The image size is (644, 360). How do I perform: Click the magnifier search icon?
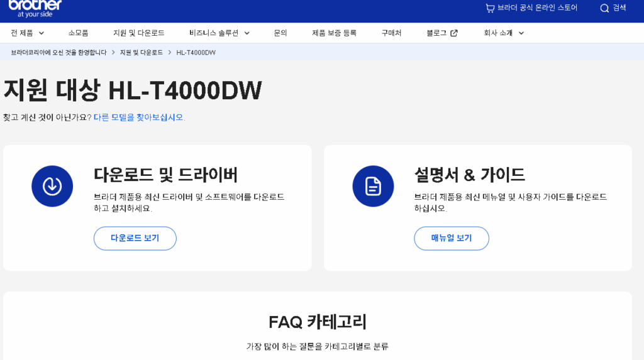tap(604, 8)
